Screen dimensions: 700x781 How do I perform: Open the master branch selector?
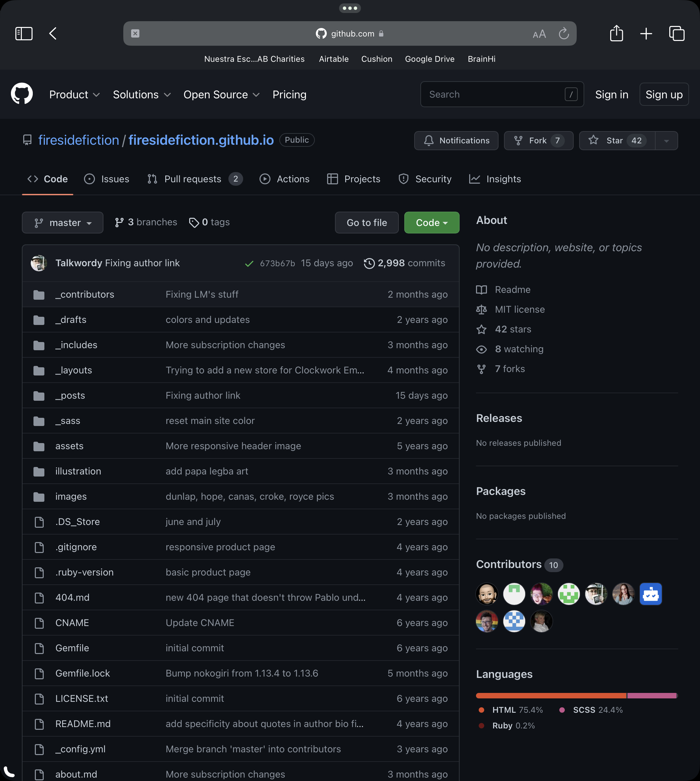pos(63,223)
